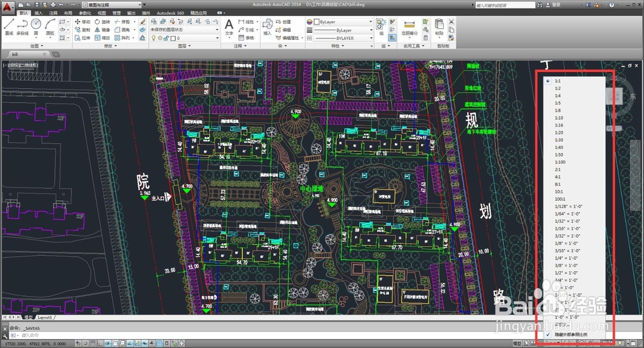
Task: Open the workspace dropdown 草图与注释
Action: pyautogui.click(x=111, y=5)
